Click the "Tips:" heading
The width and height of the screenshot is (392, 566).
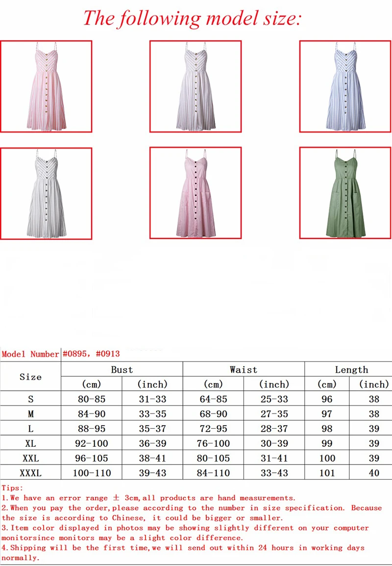(x=12, y=488)
